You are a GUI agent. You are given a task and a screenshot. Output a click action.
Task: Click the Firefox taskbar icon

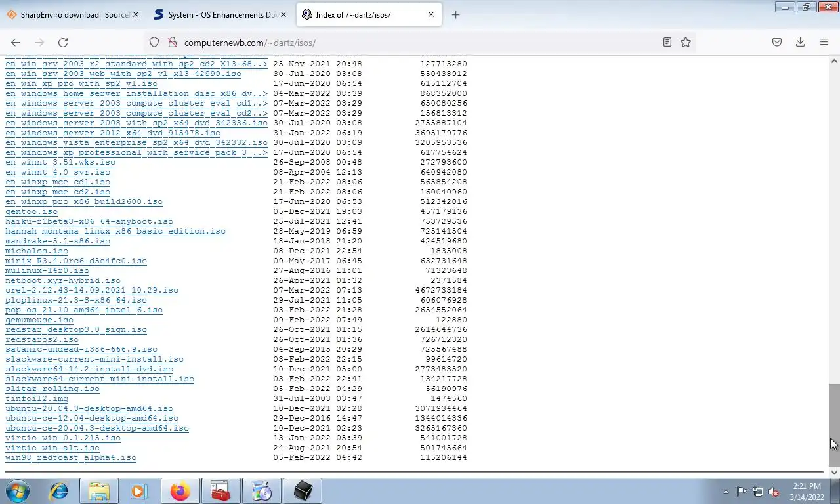180,491
